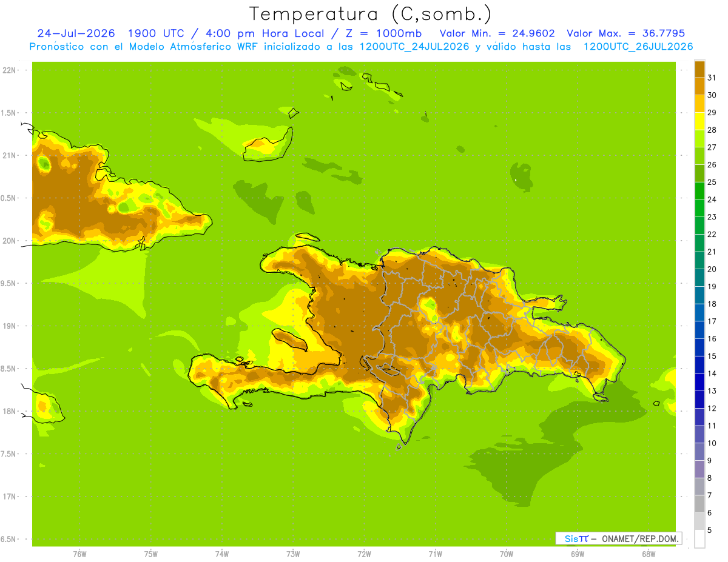Viewport: 728px width, 562px height.
Task: Click the "70W" longitude label
Action: click(x=507, y=554)
